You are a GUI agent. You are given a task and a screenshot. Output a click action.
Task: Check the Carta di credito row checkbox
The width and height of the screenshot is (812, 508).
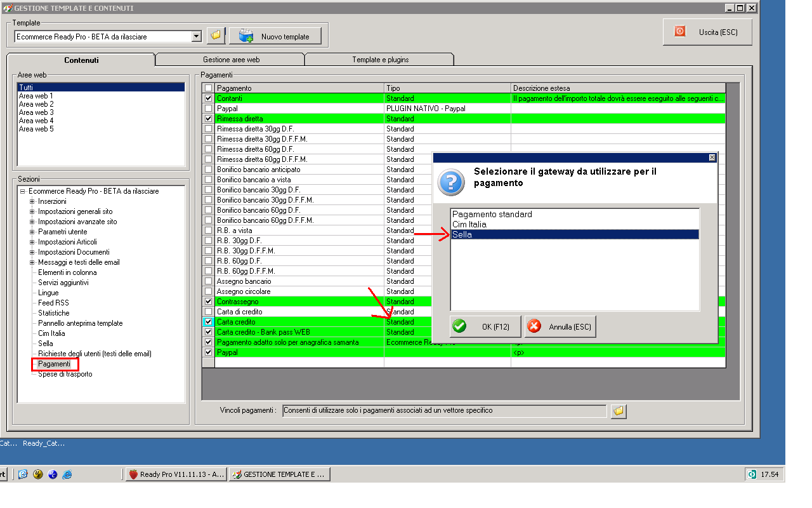click(x=208, y=312)
